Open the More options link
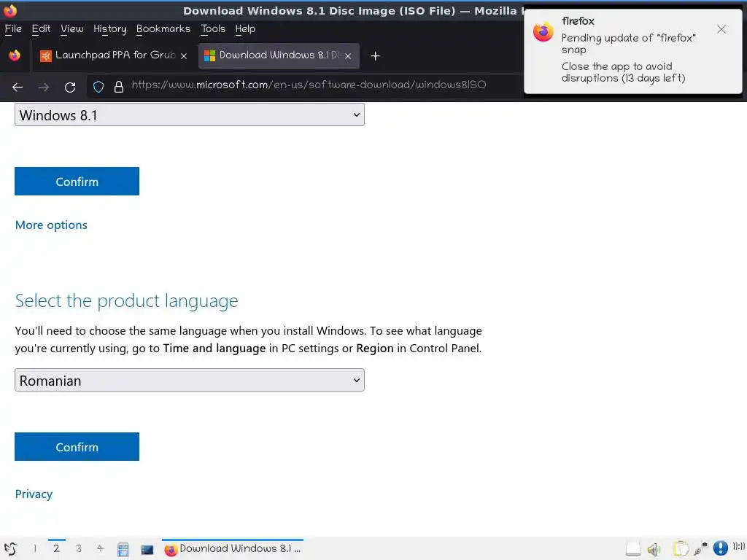 click(51, 225)
